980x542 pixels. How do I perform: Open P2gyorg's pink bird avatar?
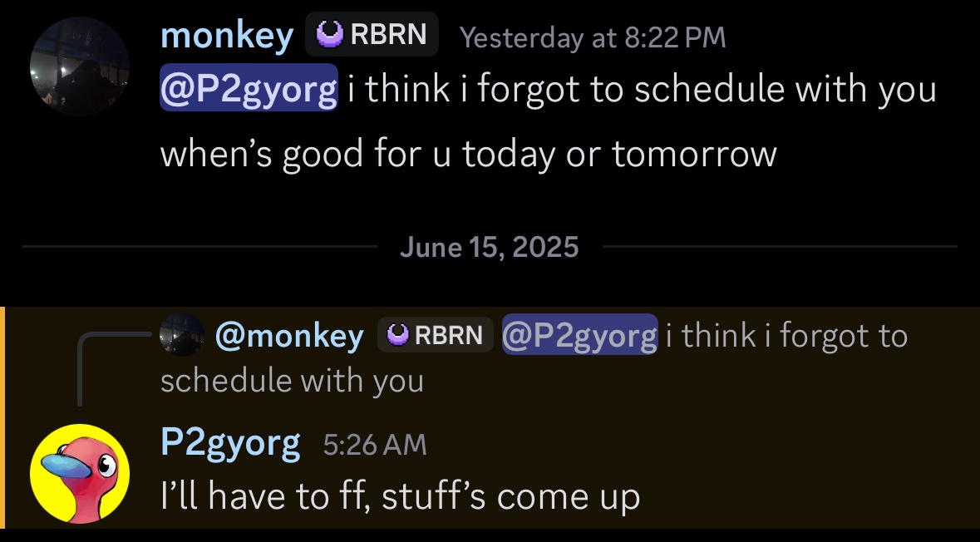click(x=80, y=474)
